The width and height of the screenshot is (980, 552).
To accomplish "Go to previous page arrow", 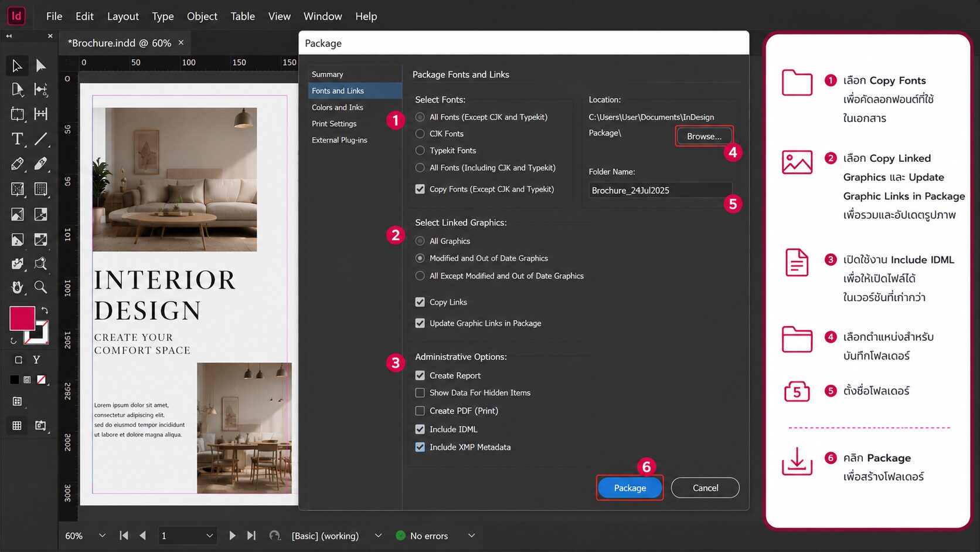I will [x=142, y=536].
